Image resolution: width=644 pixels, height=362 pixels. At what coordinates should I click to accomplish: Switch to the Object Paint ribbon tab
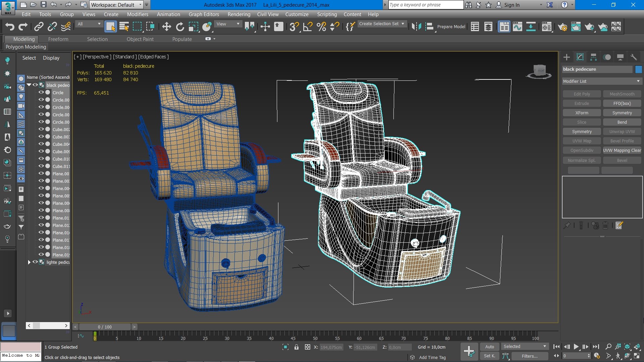140,39
